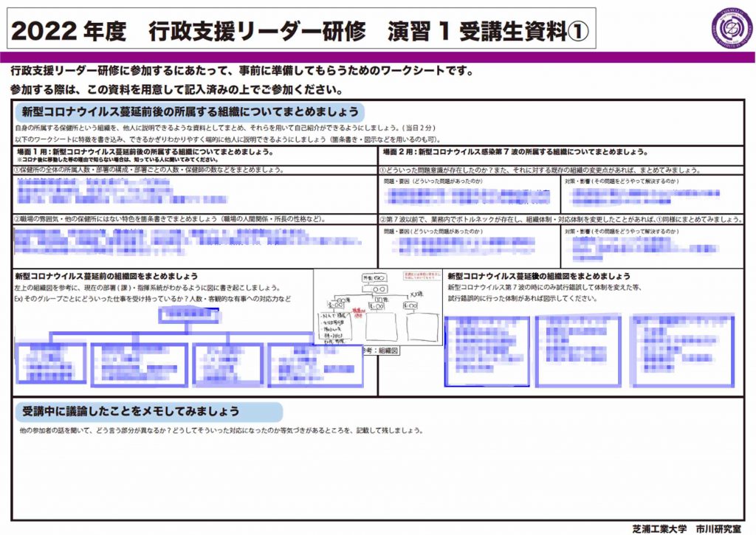Image resolution: width=756 pixels, height=535 pixels.
Task: Click the heading '新型コロナウイルス蔓延前後の所属する組織についてまとめましょう'
Action: point(190,112)
